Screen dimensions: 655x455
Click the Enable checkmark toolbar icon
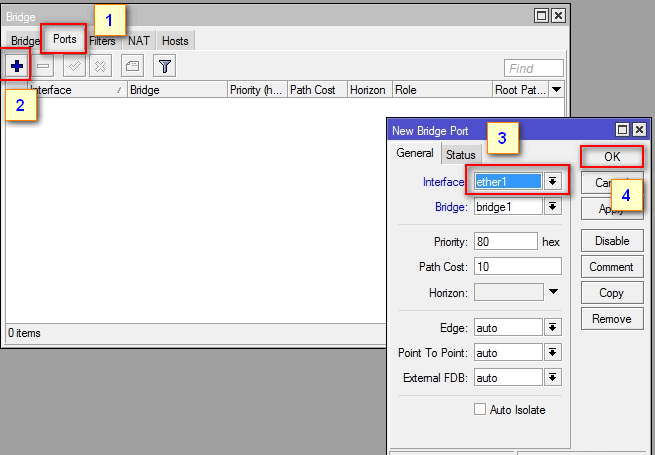(74, 66)
